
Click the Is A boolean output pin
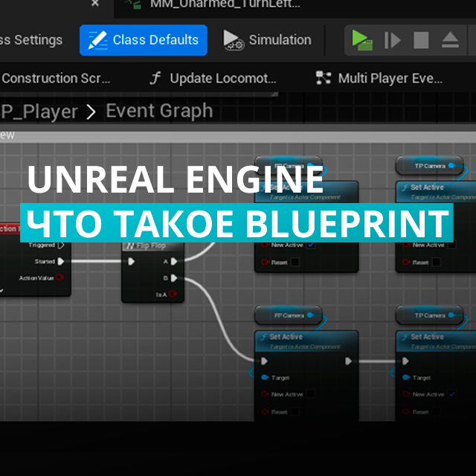point(173,294)
